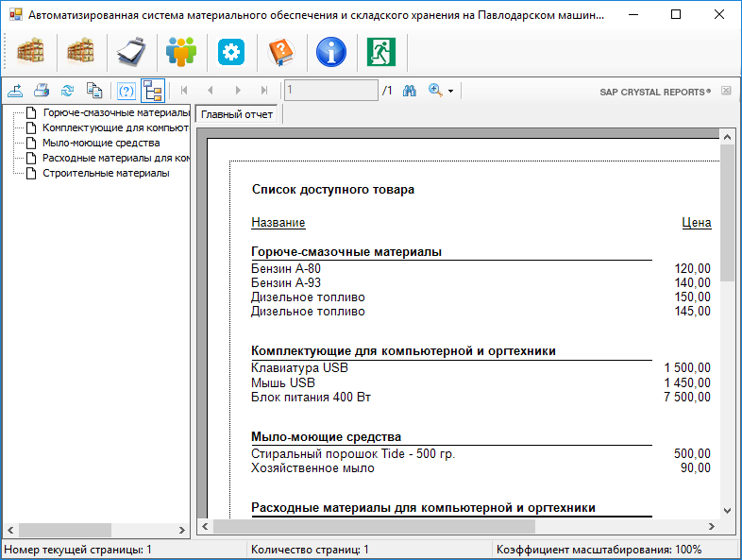Click the Номер текущей страницы status entry
The image size is (742, 560).
pyautogui.click(x=77, y=550)
